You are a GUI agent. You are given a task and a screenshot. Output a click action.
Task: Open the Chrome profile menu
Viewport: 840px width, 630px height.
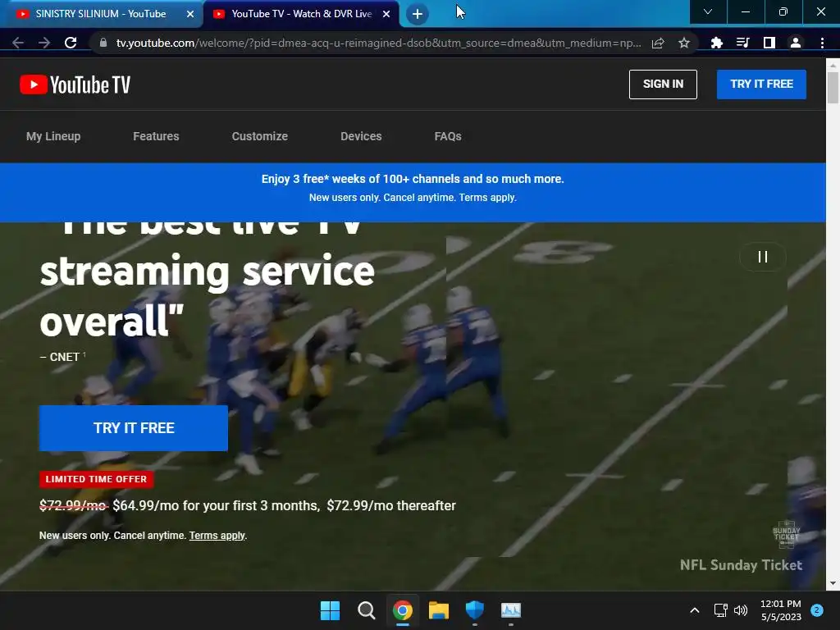click(x=796, y=43)
